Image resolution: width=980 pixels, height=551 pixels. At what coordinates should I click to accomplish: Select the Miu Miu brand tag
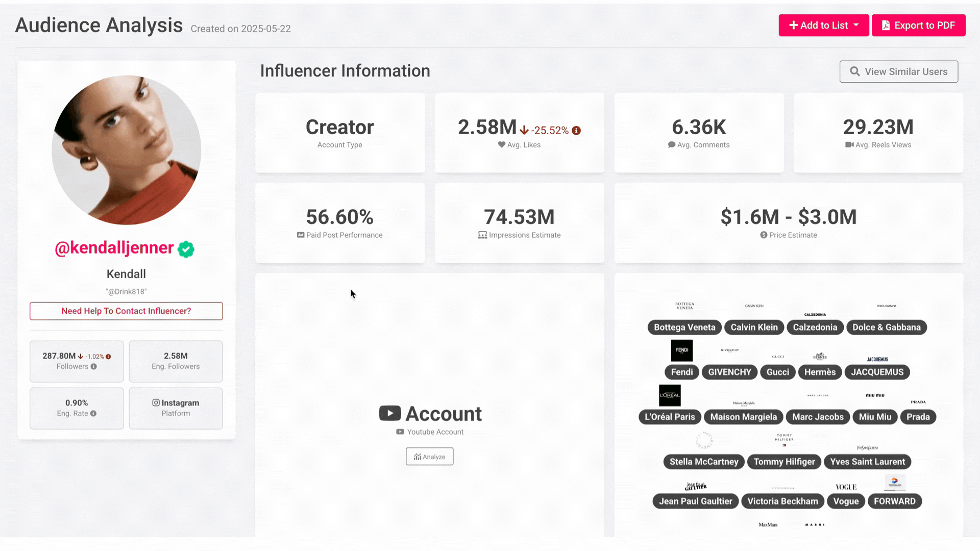click(875, 417)
